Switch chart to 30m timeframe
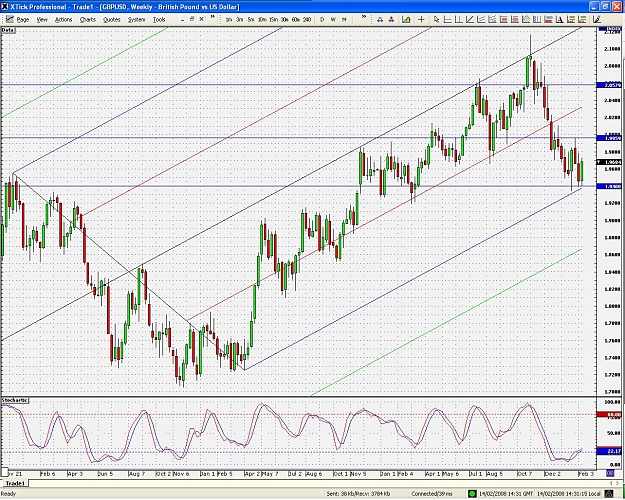 coord(284,19)
